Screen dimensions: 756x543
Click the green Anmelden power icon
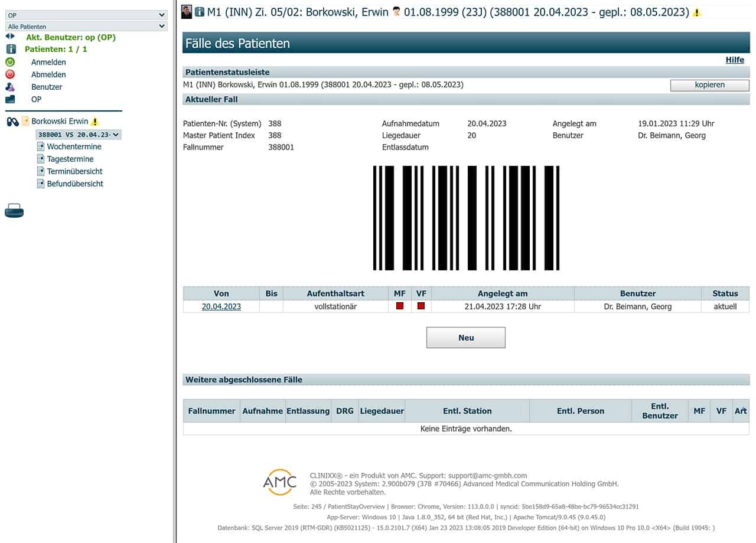coord(10,62)
